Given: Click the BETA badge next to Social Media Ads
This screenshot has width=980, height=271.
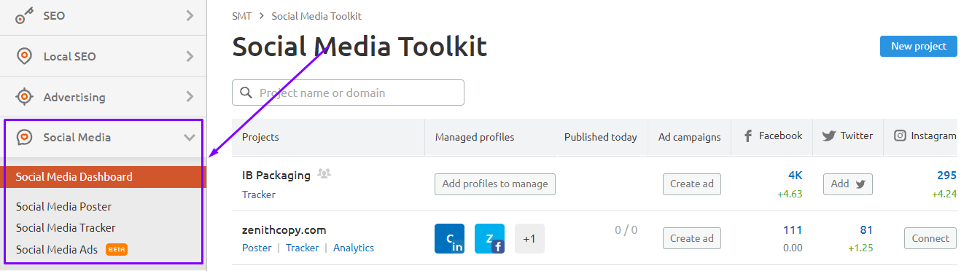Looking at the screenshot, I should (x=117, y=249).
